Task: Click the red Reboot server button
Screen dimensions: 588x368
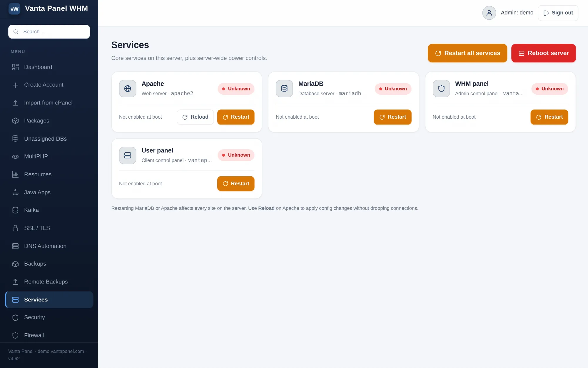Action: pos(544,53)
